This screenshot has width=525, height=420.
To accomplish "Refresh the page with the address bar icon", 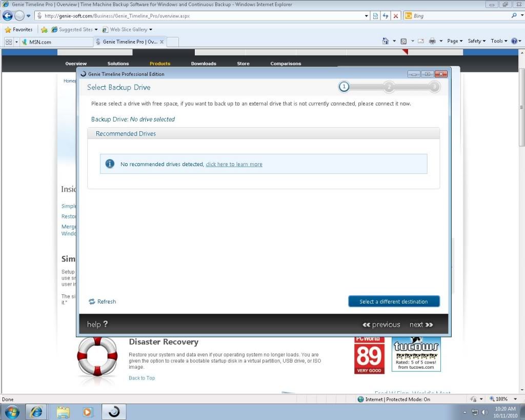I will (386, 16).
